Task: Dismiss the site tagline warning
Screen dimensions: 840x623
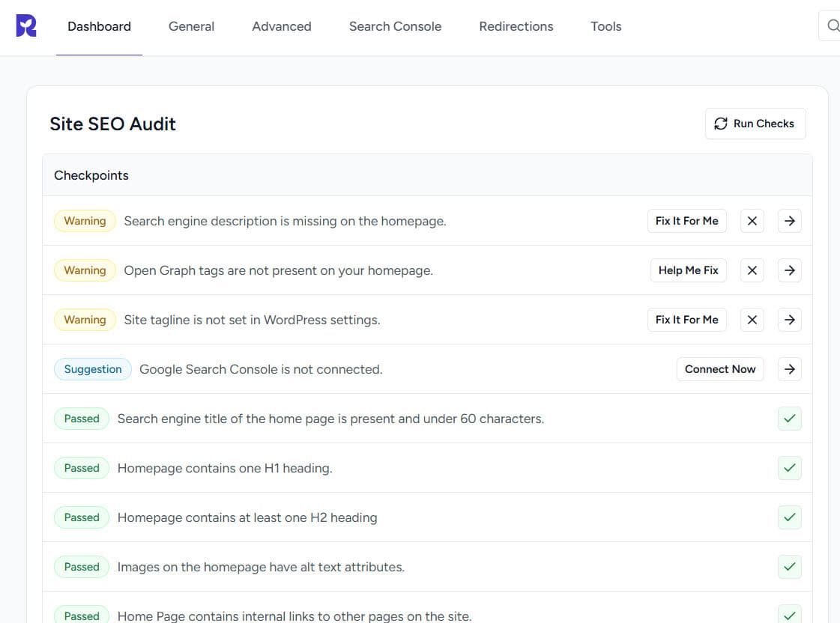Action: point(752,320)
